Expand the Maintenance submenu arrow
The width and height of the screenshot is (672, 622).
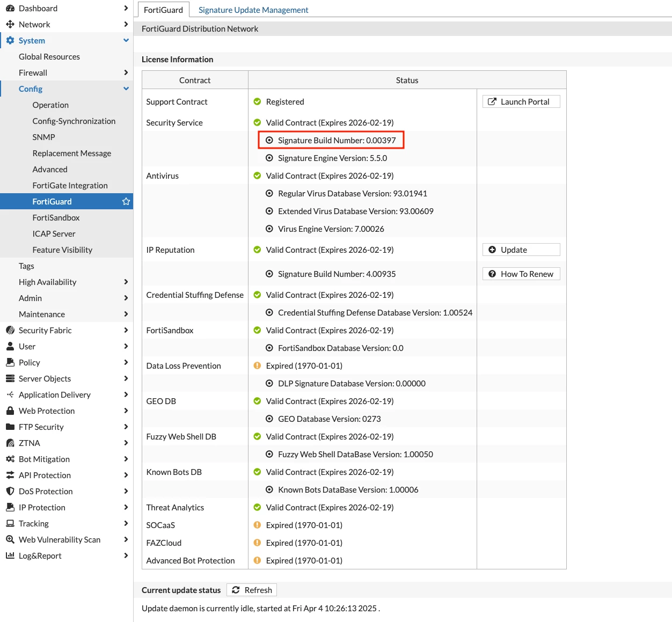point(126,314)
